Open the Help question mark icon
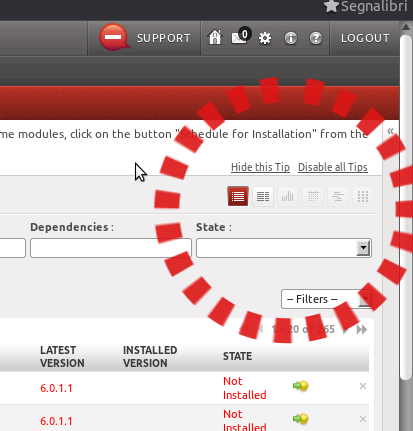 (x=316, y=38)
